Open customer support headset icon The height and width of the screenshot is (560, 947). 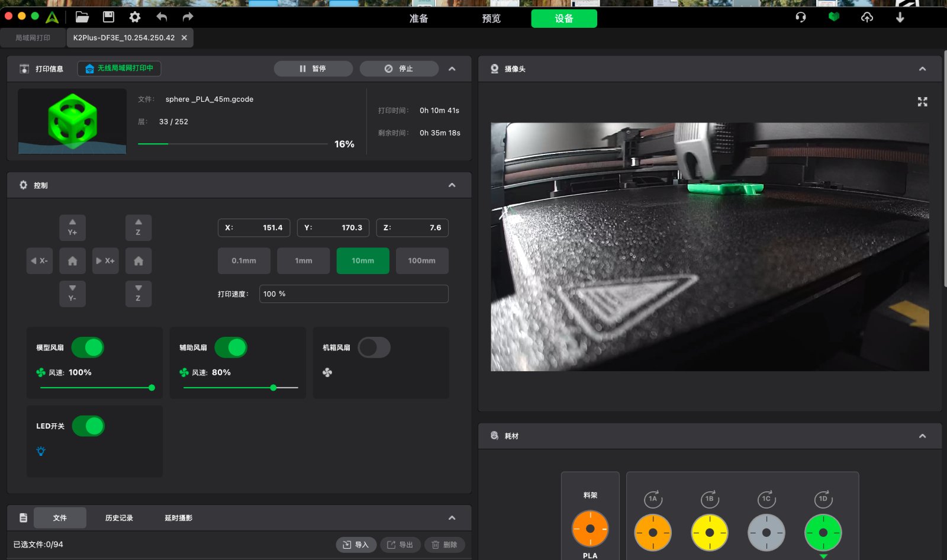[x=801, y=17]
